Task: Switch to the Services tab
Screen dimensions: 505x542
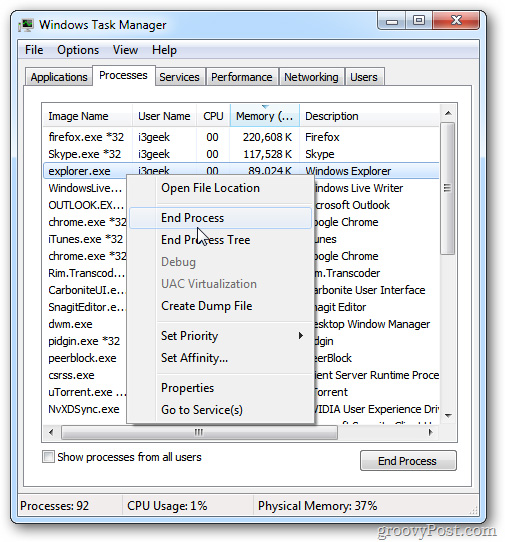Action: coord(179,77)
